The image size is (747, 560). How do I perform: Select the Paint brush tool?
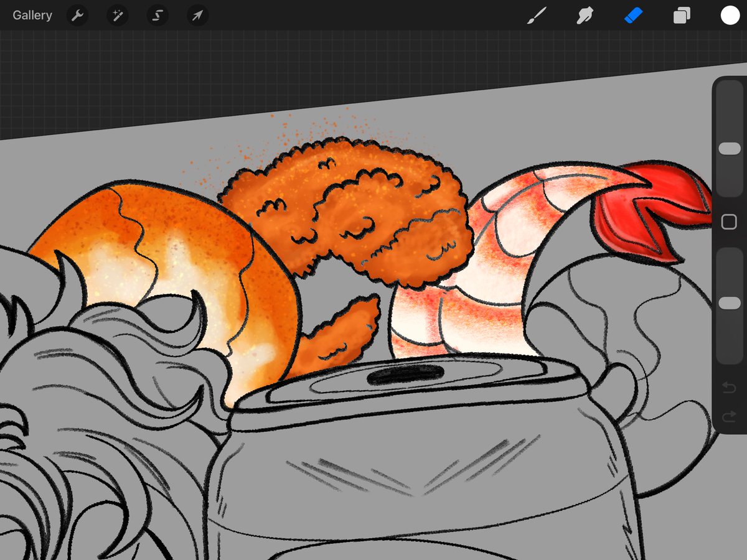[x=535, y=16]
